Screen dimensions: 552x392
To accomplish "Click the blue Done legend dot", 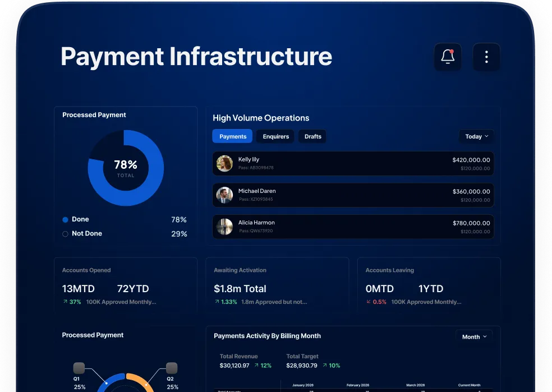I will click(x=65, y=220).
